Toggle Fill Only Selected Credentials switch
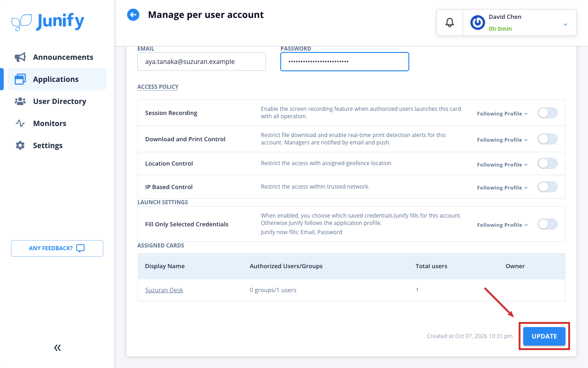 548,224
